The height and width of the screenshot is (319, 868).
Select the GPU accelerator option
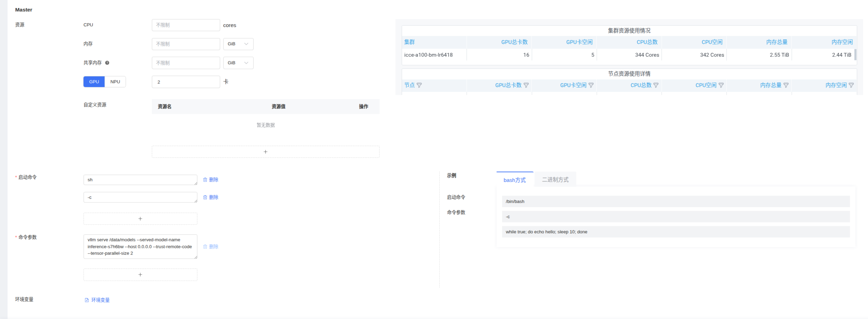[x=94, y=81]
